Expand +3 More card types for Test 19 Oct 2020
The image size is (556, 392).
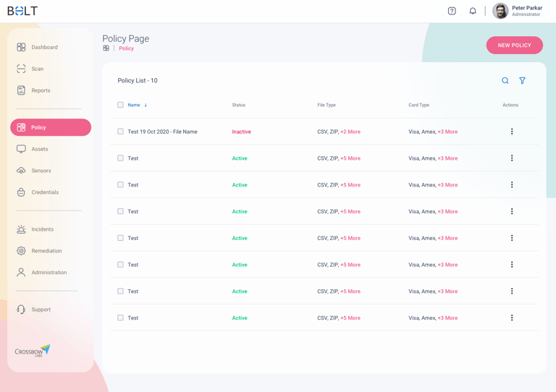(x=447, y=132)
